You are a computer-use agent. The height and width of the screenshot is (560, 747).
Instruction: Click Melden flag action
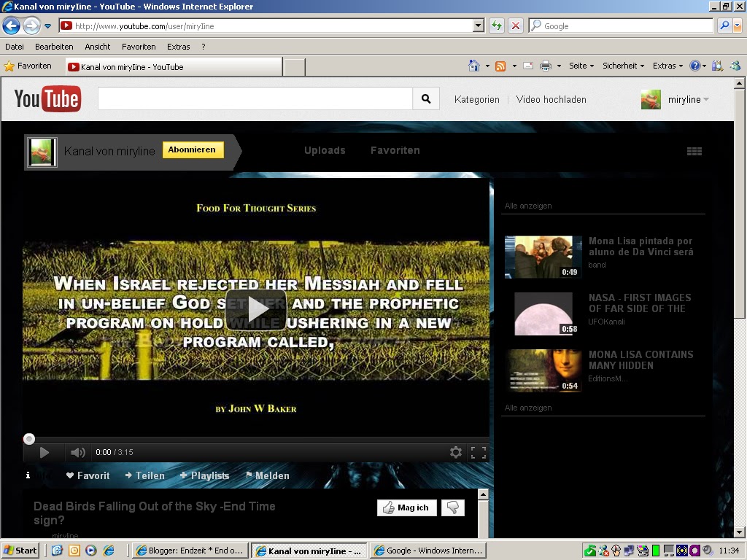point(267,475)
